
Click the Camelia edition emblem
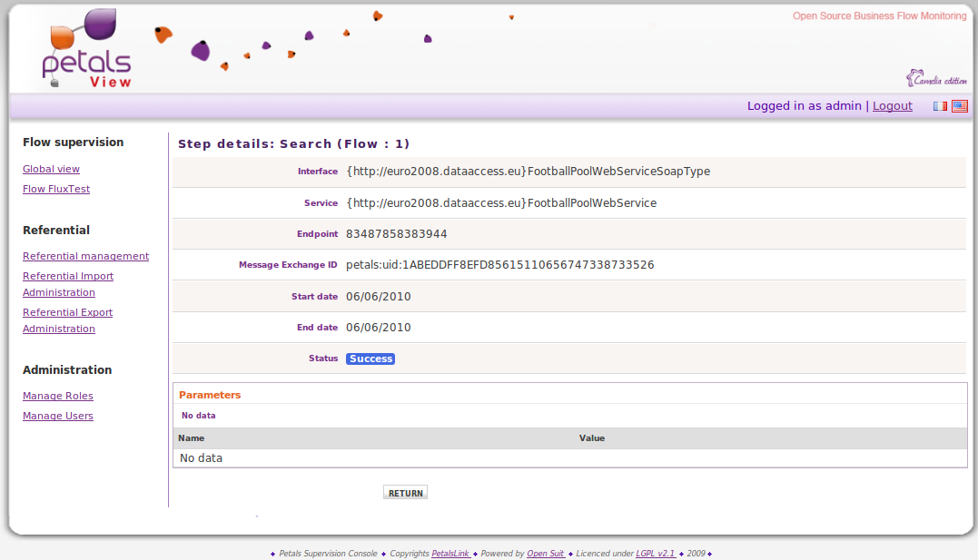point(935,79)
